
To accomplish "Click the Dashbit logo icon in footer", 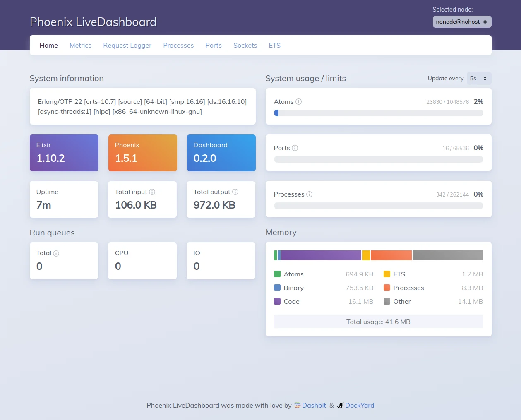I will [x=297, y=406].
